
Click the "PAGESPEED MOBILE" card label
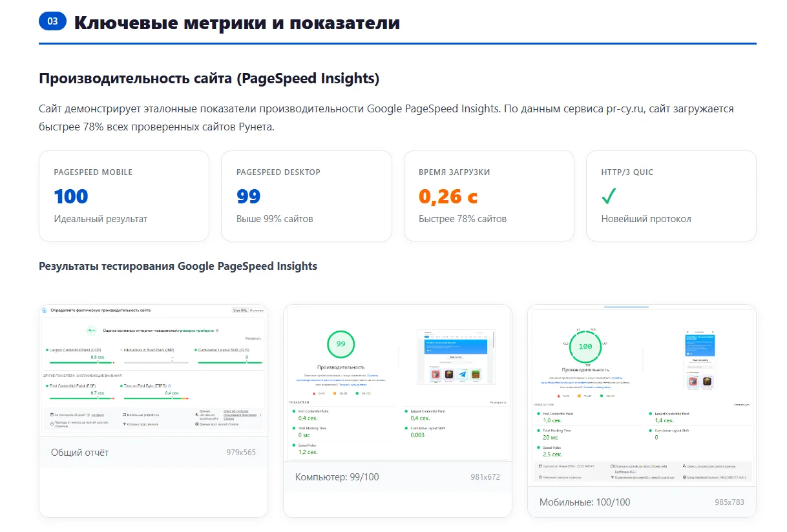(93, 172)
